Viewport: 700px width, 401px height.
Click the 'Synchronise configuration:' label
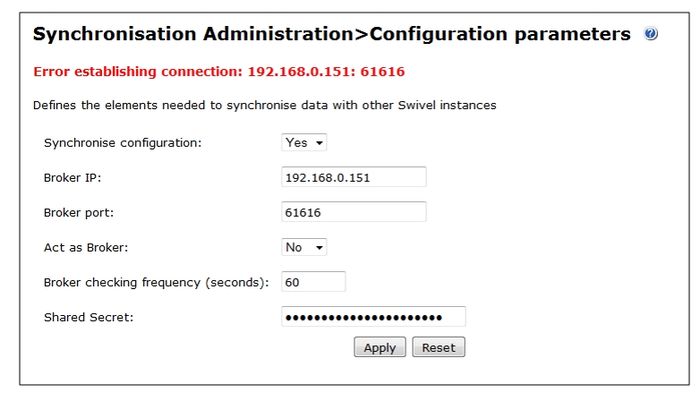tap(123, 143)
